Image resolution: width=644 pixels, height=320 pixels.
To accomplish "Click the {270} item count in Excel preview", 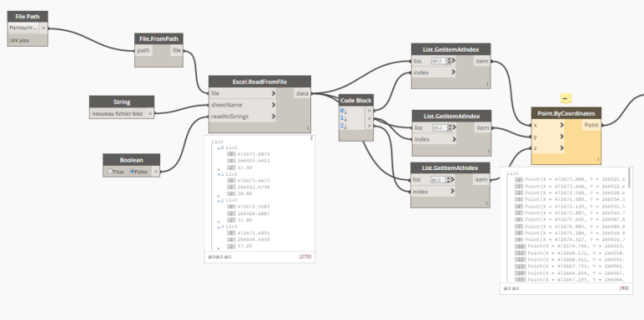I will point(304,257).
